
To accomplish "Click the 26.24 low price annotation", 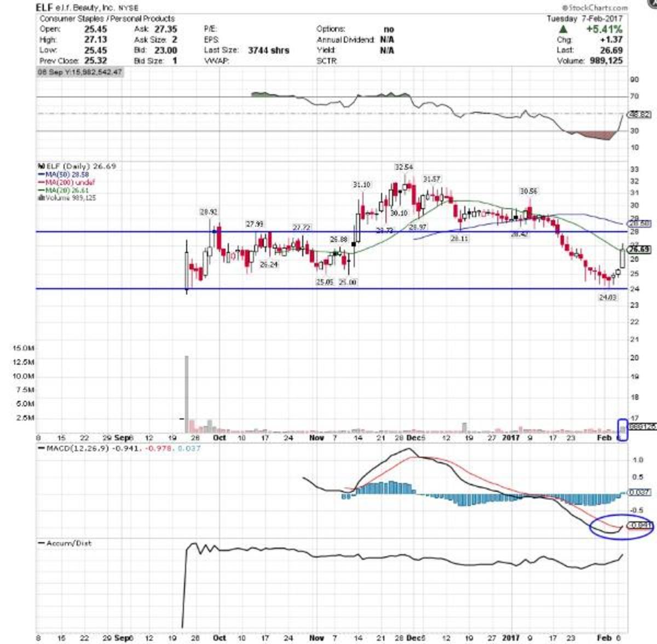I will click(268, 264).
